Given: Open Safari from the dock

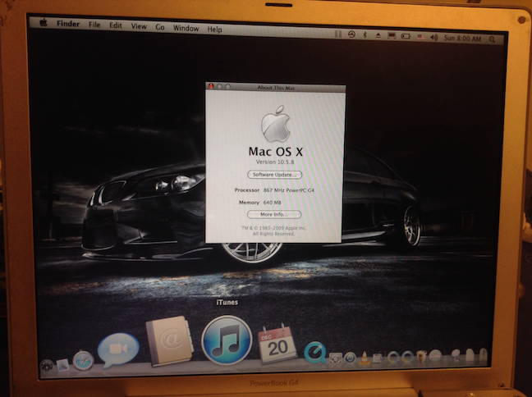Looking at the screenshot, I should (x=83, y=360).
